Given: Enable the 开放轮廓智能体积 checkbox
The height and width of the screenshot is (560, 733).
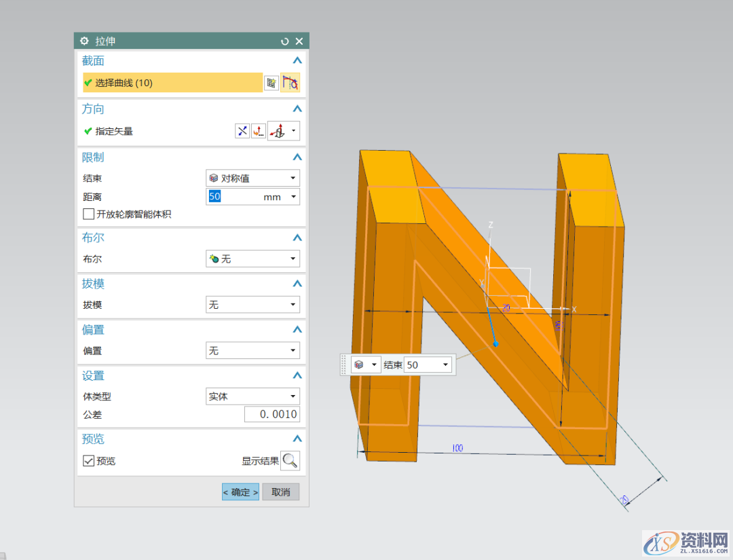Looking at the screenshot, I should pos(88,214).
